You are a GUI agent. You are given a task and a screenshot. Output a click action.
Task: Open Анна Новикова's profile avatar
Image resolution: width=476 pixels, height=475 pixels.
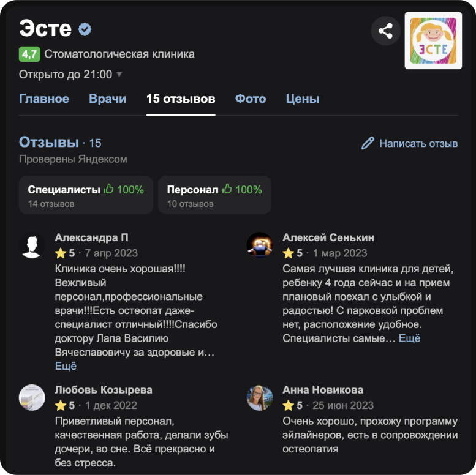pos(260,397)
